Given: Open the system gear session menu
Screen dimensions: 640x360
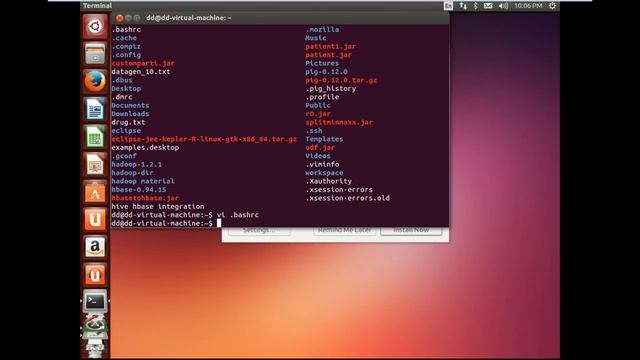Looking at the screenshot, I should [x=552, y=6].
